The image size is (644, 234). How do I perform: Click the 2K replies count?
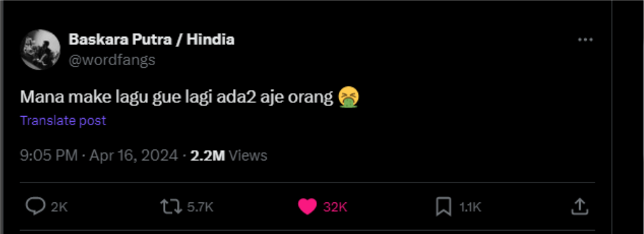click(59, 208)
